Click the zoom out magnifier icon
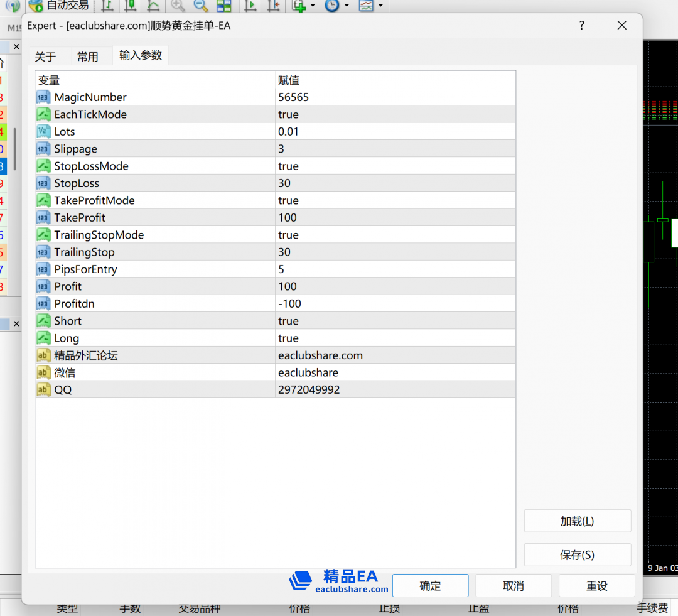 click(201, 6)
